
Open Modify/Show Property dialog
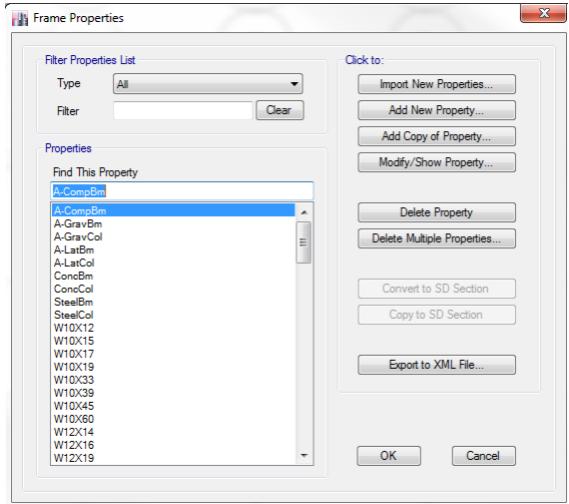pyautogui.click(x=437, y=162)
